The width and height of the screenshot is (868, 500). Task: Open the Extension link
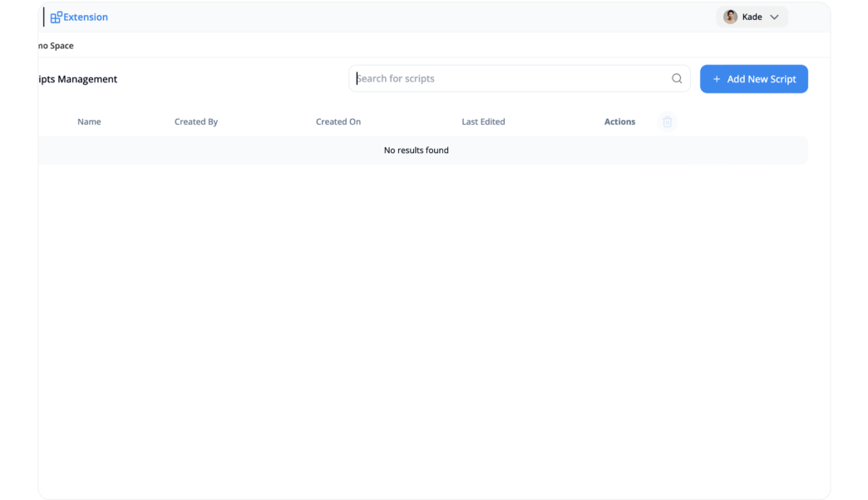click(x=86, y=17)
